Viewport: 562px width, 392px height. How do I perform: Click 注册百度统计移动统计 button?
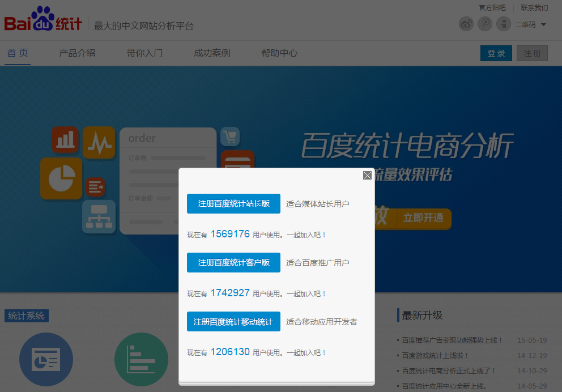point(233,321)
